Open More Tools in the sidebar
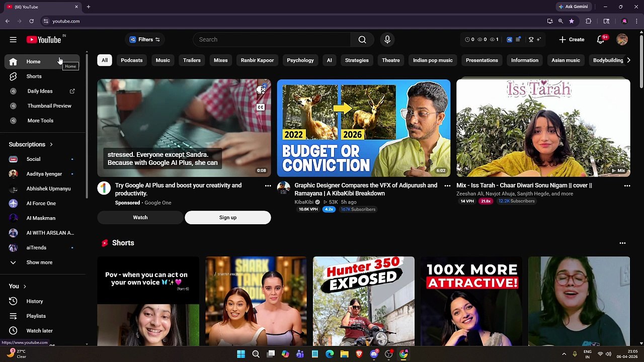The image size is (644, 362). 42,121
